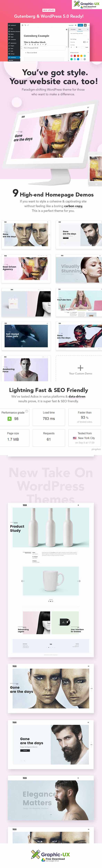Open the YouTube Hero demo thumbnail
Viewport: 102px width, 868px height.
(x=79, y=303)
